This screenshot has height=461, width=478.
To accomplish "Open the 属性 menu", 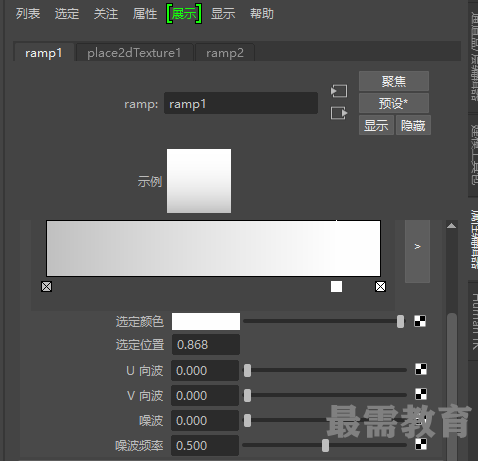I will pos(145,14).
